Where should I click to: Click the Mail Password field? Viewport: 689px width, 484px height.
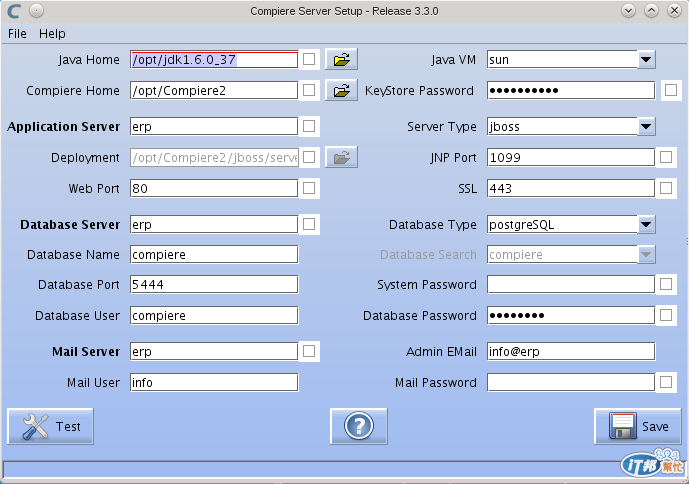coord(571,382)
